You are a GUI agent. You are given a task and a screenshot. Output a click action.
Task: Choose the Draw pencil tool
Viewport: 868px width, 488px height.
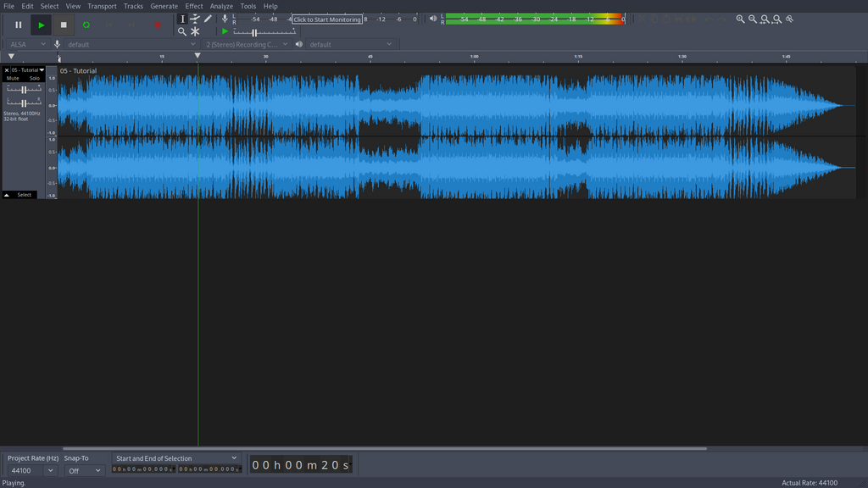(x=209, y=19)
